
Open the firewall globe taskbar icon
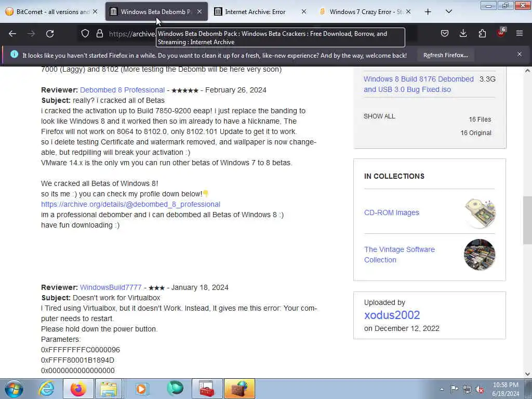(x=239, y=389)
